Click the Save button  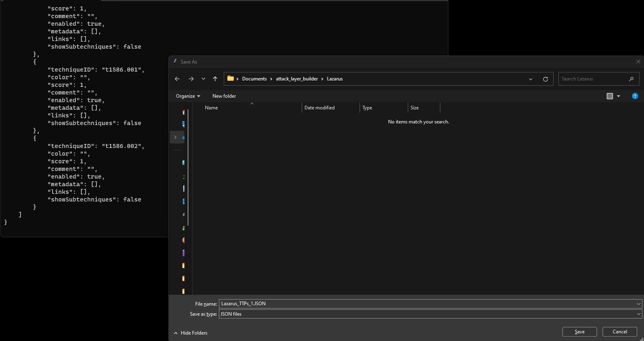coord(580,332)
